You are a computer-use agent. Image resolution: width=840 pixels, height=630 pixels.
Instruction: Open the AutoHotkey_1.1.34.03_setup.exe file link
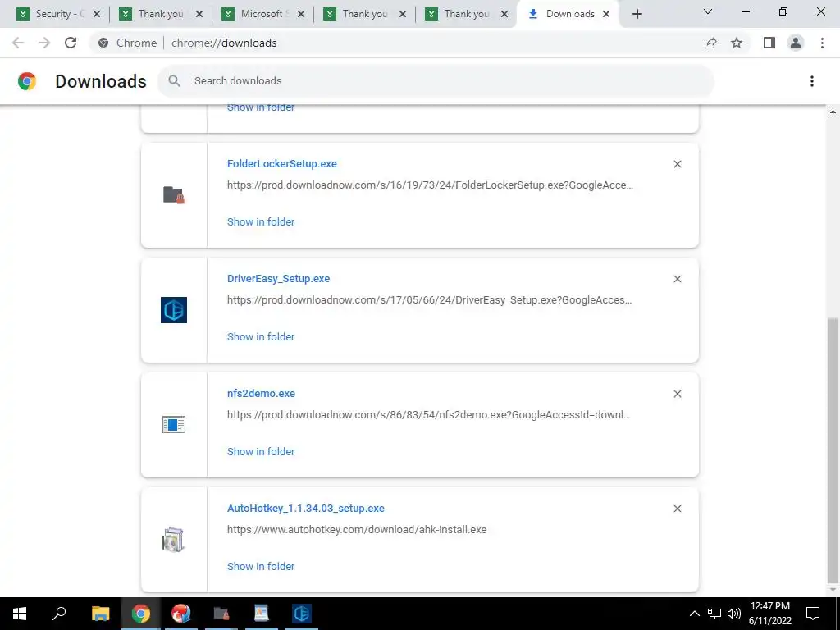point(306,508)
